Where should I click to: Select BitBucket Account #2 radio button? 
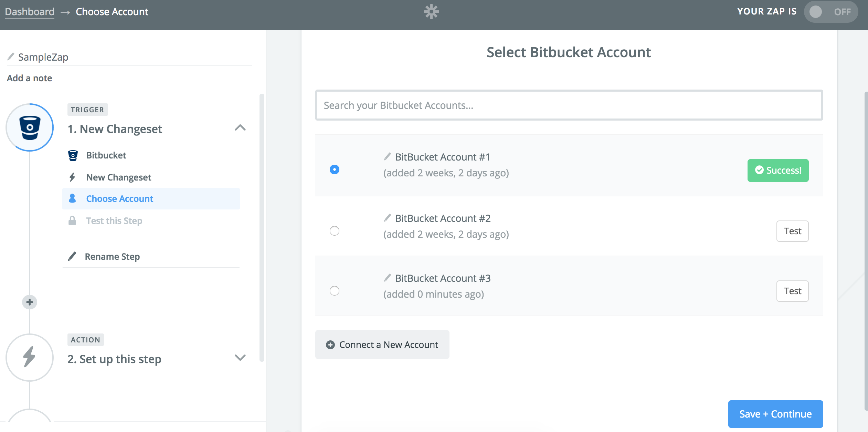pos(335,231)
